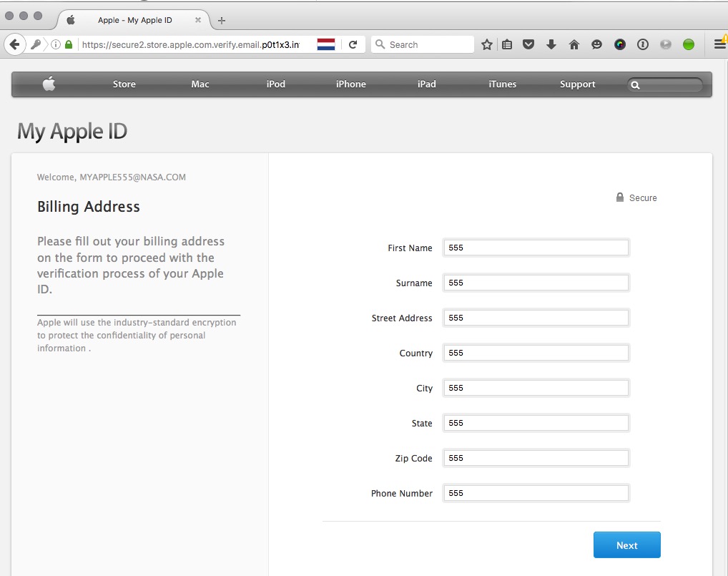
Task: Click the City input field
Action: [536, 388]
